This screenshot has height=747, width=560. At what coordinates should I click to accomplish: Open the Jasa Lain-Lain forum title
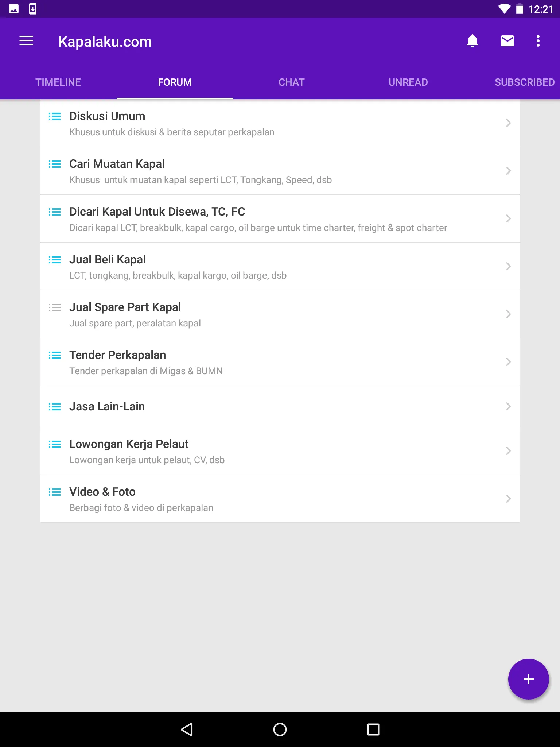click(x=107, y=406)
